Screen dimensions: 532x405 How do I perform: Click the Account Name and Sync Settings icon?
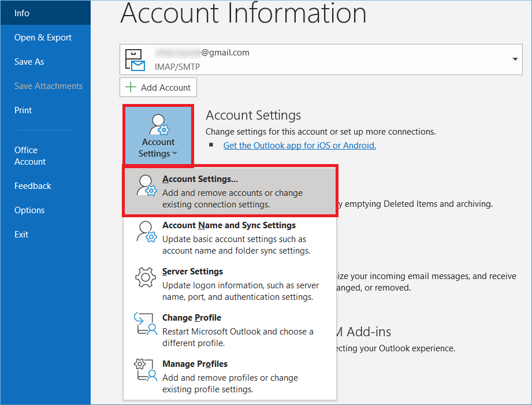(146, 232)
